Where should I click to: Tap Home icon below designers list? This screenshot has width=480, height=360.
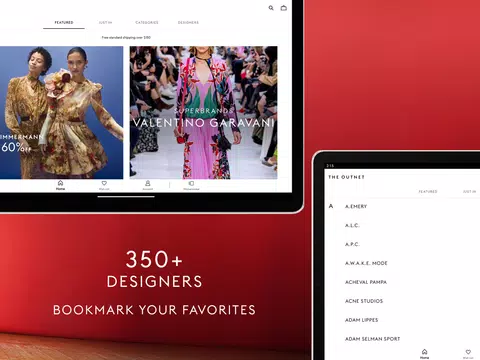click(x=424, y=354)
